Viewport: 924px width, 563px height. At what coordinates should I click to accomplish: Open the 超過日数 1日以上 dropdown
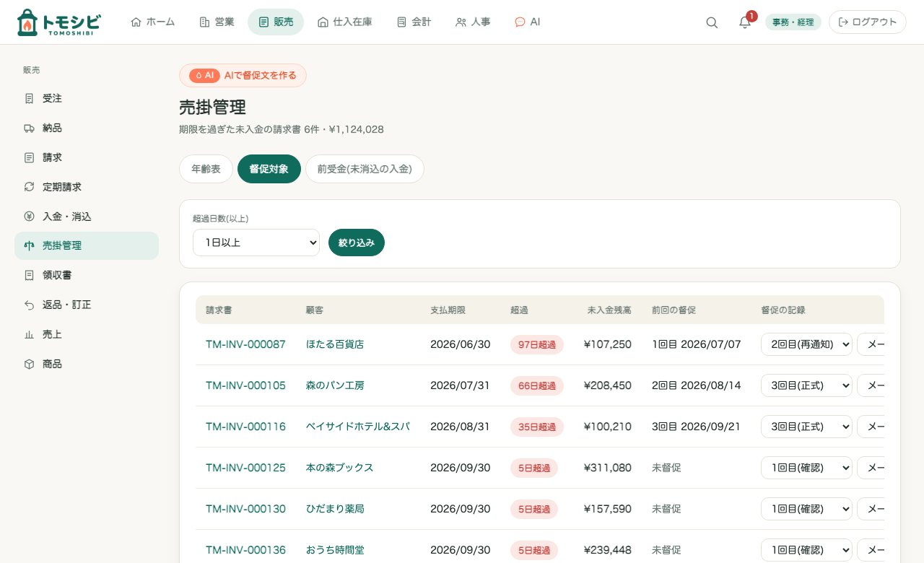coord(256,243)
